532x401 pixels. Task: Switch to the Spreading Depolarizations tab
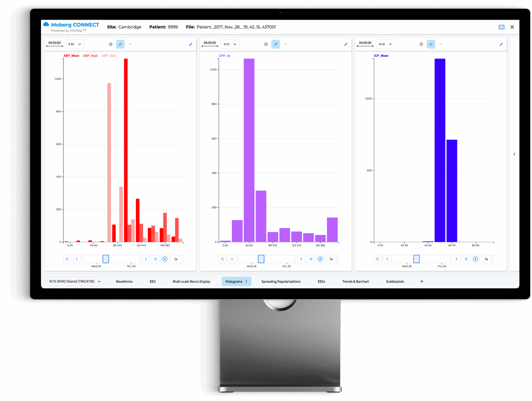(x=281, y=281)
